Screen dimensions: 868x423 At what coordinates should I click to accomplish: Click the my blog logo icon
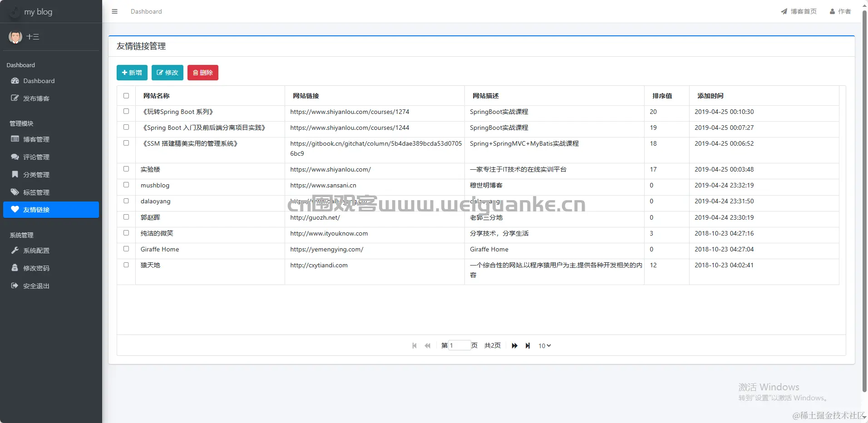click(x=15, y=11)
